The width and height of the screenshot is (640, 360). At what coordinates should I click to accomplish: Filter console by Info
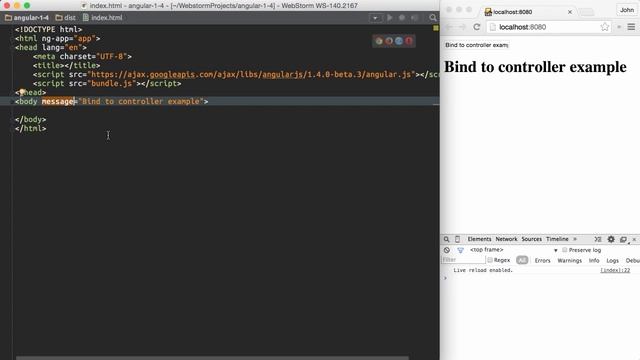point(594,260)
